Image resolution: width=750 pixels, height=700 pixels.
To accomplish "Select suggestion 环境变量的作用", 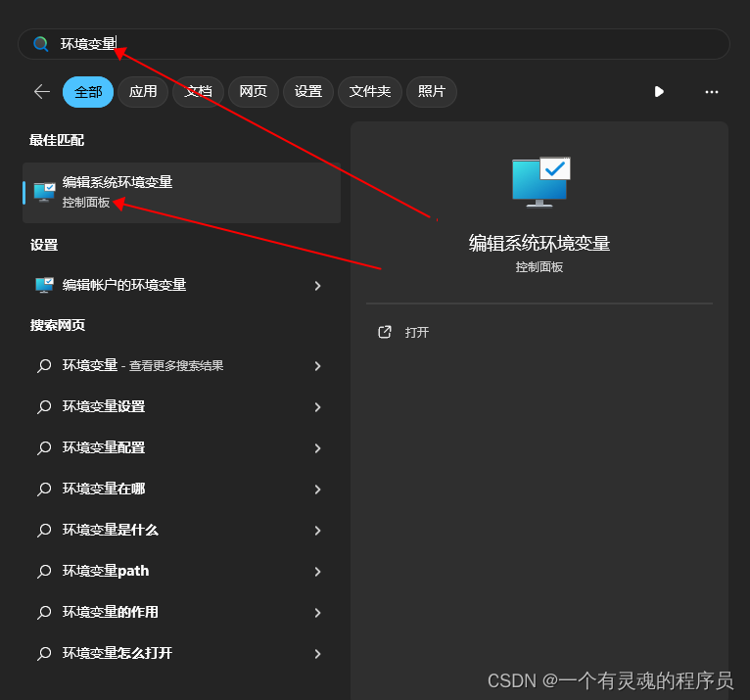I will 182,613.
